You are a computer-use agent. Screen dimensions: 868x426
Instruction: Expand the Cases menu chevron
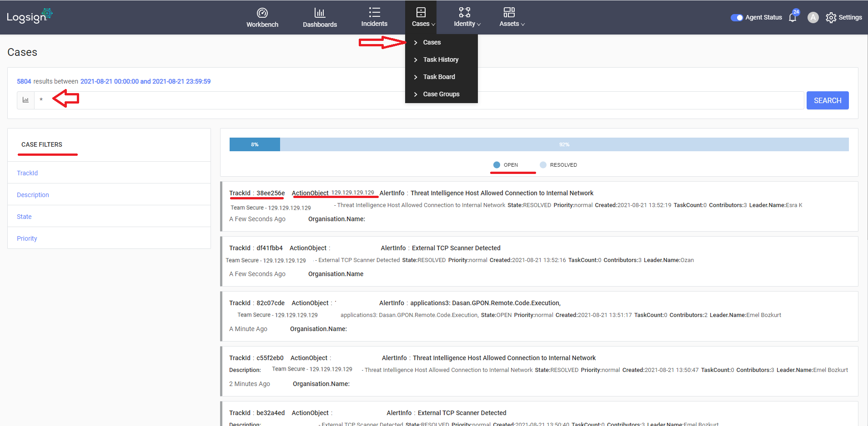coord(433,25)
